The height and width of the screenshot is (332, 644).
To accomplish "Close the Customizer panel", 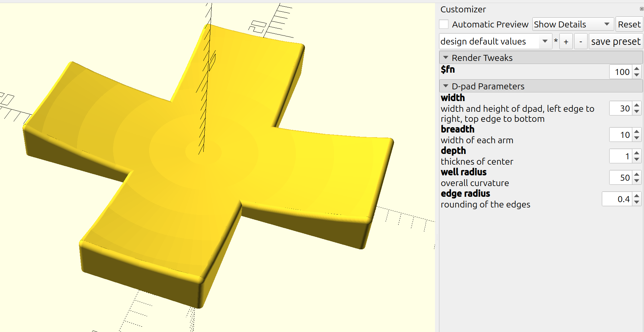I will tap(641, 9).
